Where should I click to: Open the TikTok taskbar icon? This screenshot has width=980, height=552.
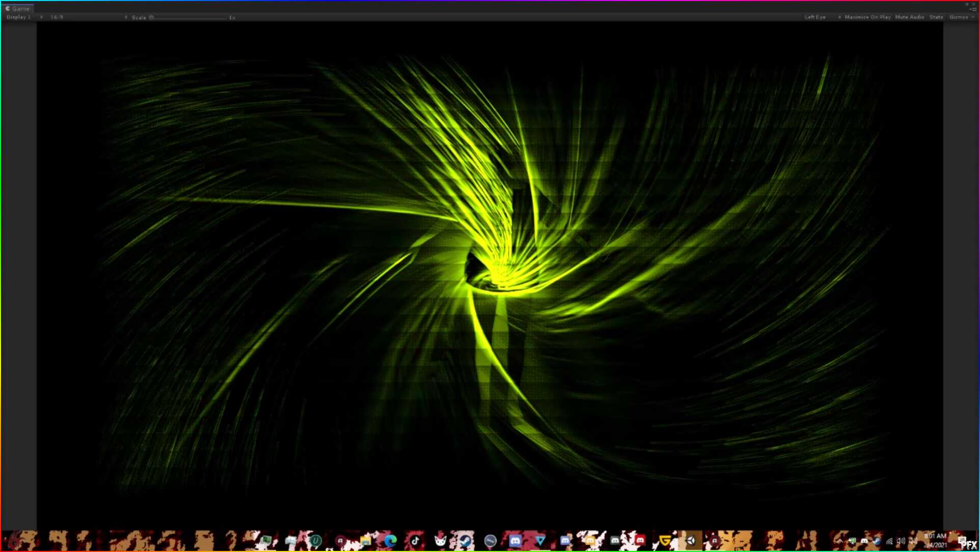point(415,540)
